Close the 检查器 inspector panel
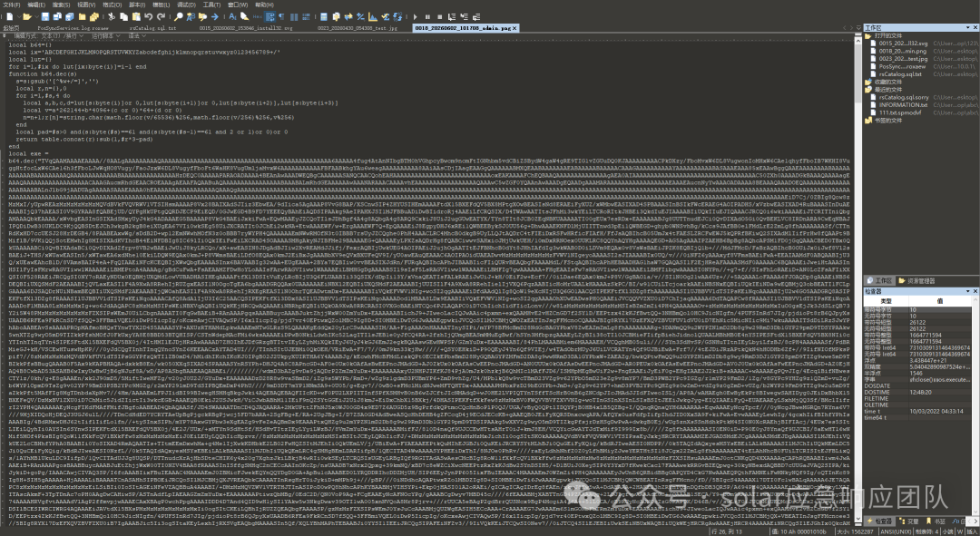This screenshot has width=980, height=536. (x=975, y=291)
